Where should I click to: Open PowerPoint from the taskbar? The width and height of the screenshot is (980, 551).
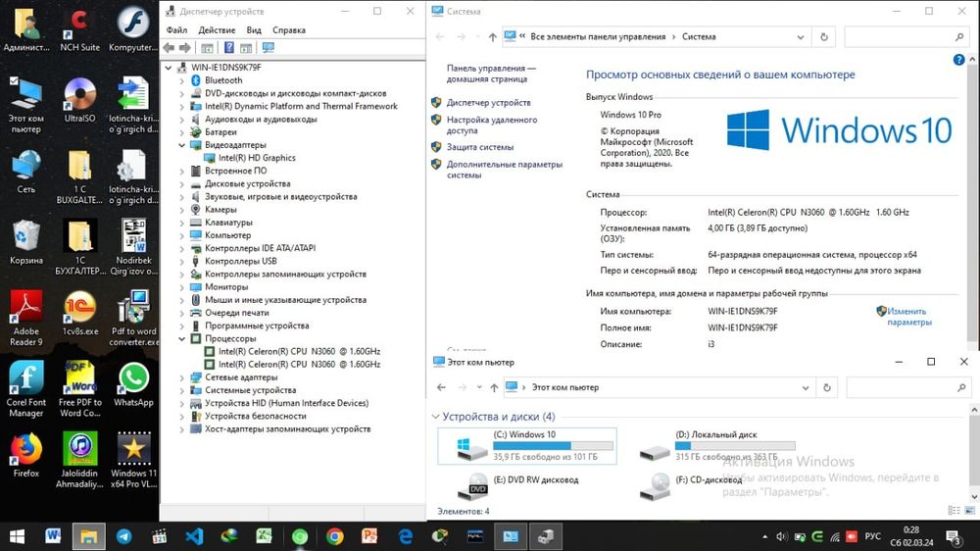click(370, 536)
